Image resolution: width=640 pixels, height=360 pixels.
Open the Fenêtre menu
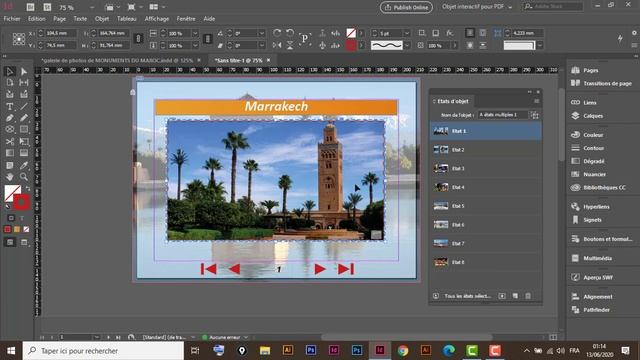[x=186, y=19]
